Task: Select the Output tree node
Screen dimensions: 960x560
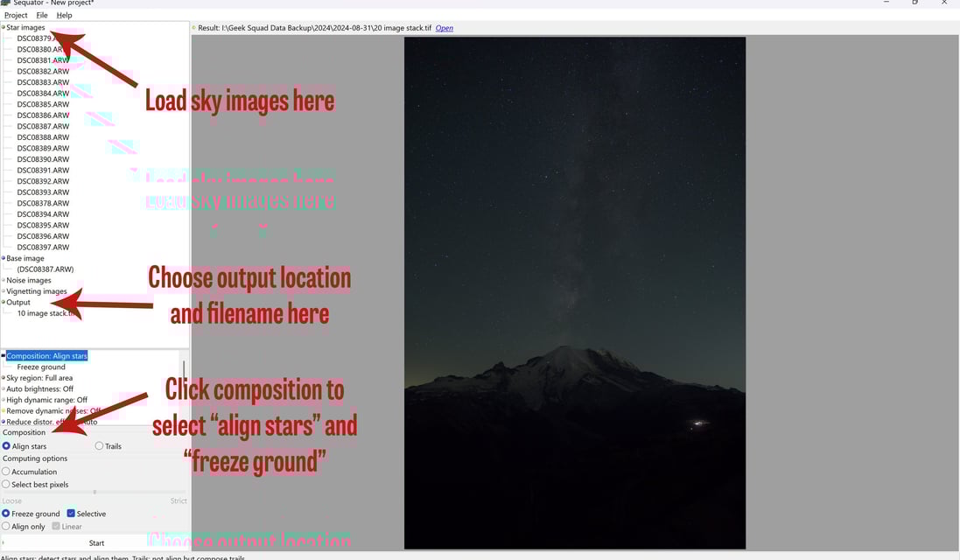Action: 18,303
